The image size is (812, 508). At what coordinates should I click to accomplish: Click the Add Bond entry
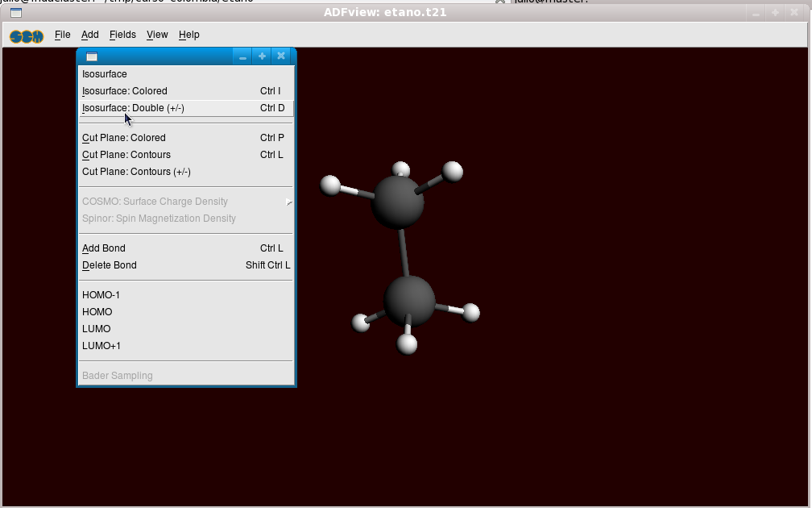point(104,248)
